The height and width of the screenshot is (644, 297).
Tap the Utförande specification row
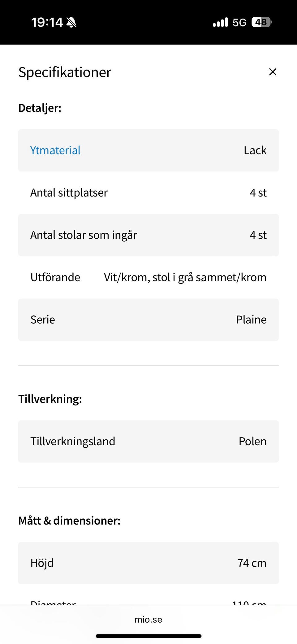point(148,277)
